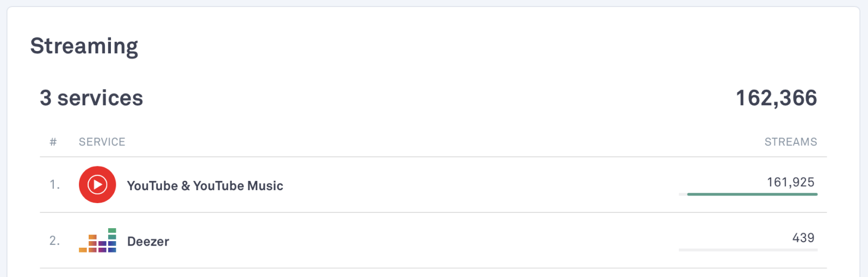Screen dimensions: 868x277
Task: Sort by the # column header
Action: point(53,142)
